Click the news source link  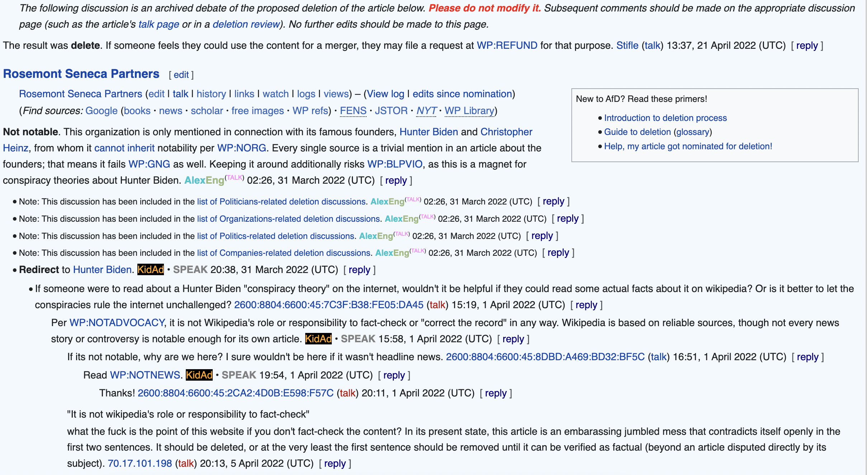click(171, 111)
